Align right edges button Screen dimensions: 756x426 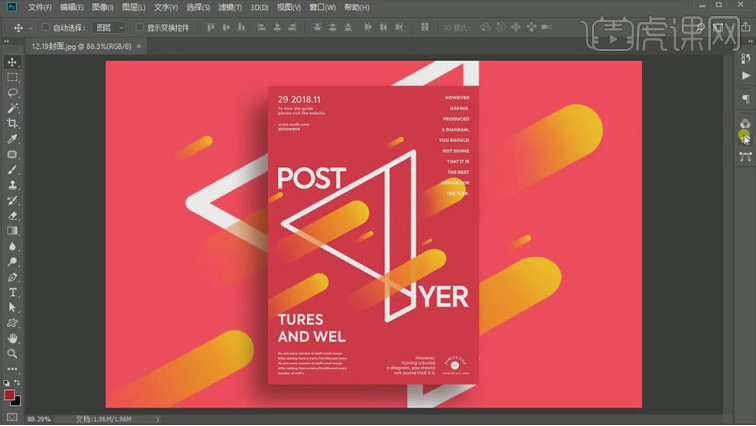292,27
